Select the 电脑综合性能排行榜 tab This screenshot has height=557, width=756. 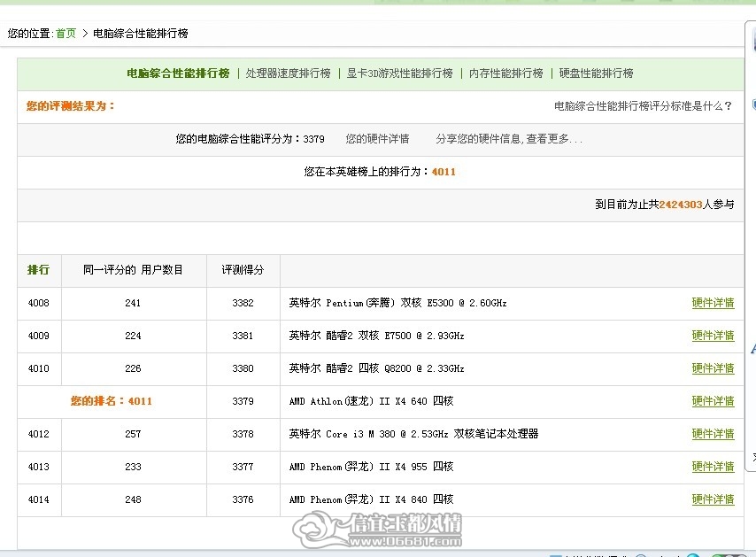click(178, 73)
